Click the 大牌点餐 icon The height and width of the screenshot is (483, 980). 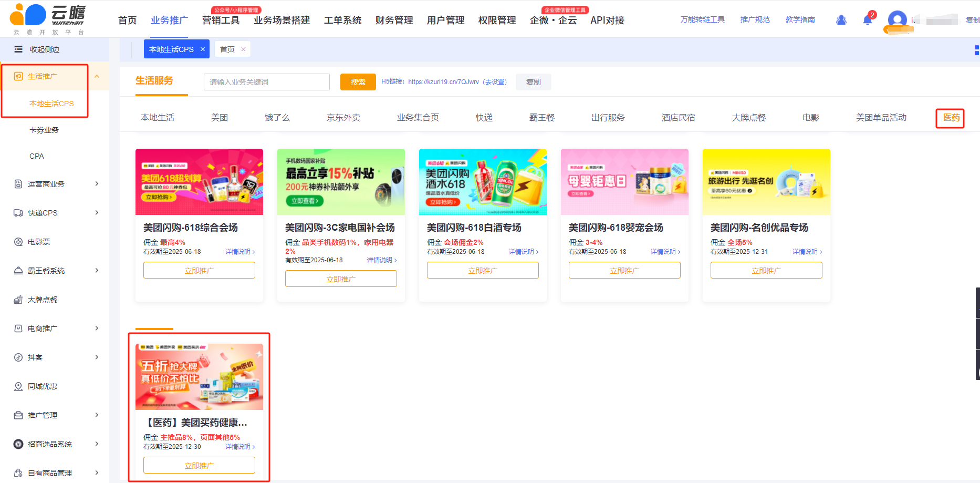point(18,300)
